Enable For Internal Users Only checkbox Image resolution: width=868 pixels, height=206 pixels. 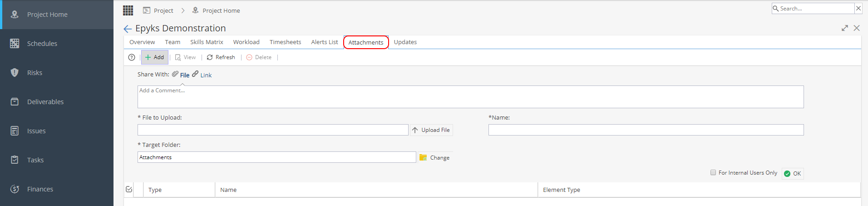point(713,172)
